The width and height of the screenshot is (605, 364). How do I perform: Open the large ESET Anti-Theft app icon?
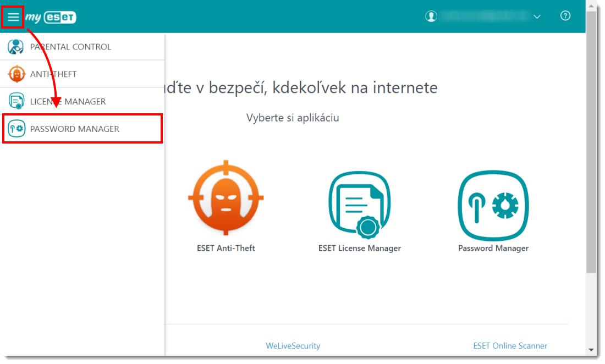(x=226, y=197)
